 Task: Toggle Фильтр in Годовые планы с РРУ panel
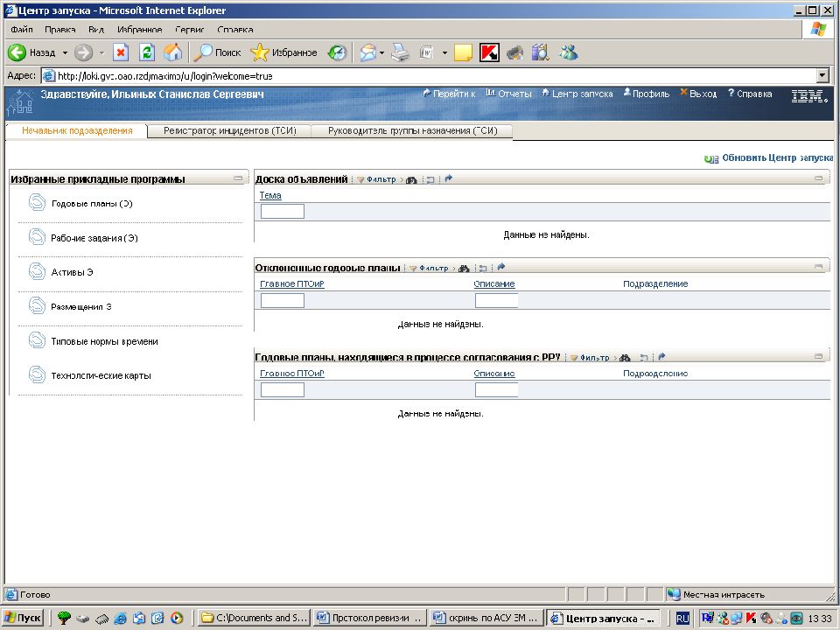pyautogui.click(x=589, y=357)
